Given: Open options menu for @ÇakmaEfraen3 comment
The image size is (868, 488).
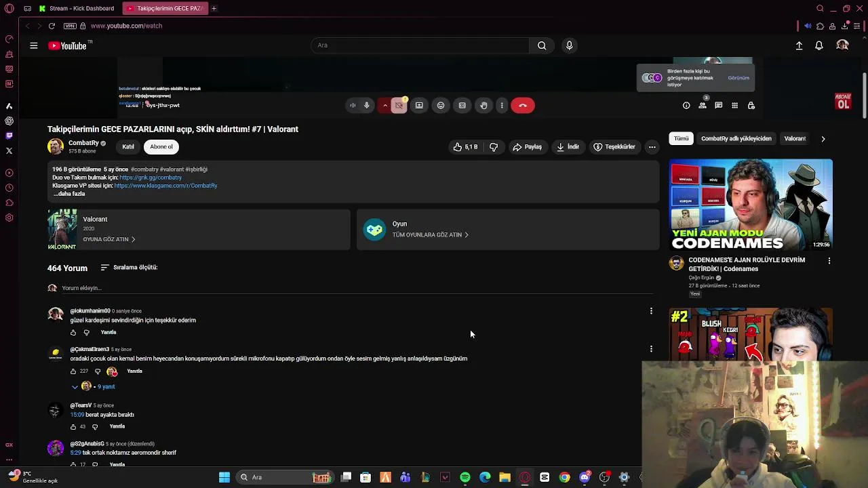Looking at the screenshot, I should tap(651, 349).
